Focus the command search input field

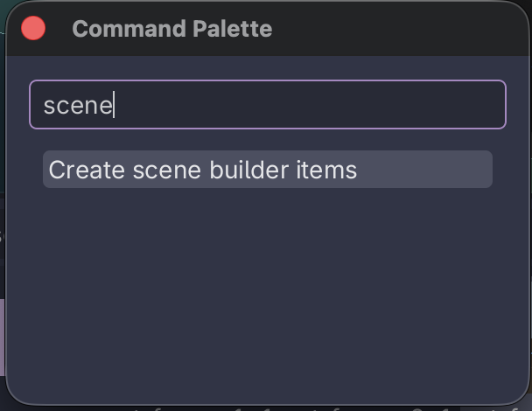click(x=267, y=105)
